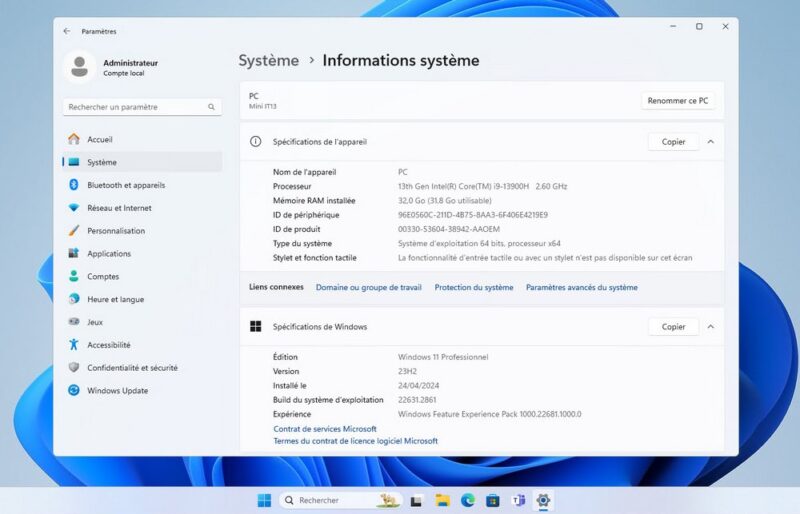The width and height of the screenshot is (800, 514).
Task: Select Applications in the sidebar
Action: [x=108, y=254]
